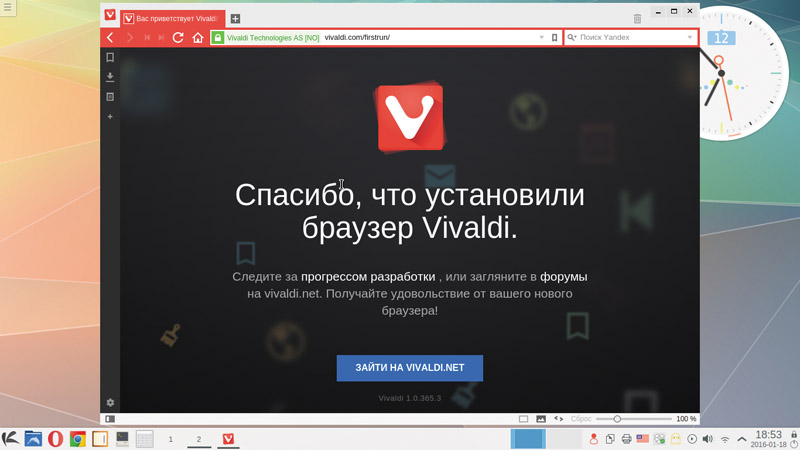The image size is (800, 450).
Task: Reload the current page
Action: point(178,37)
